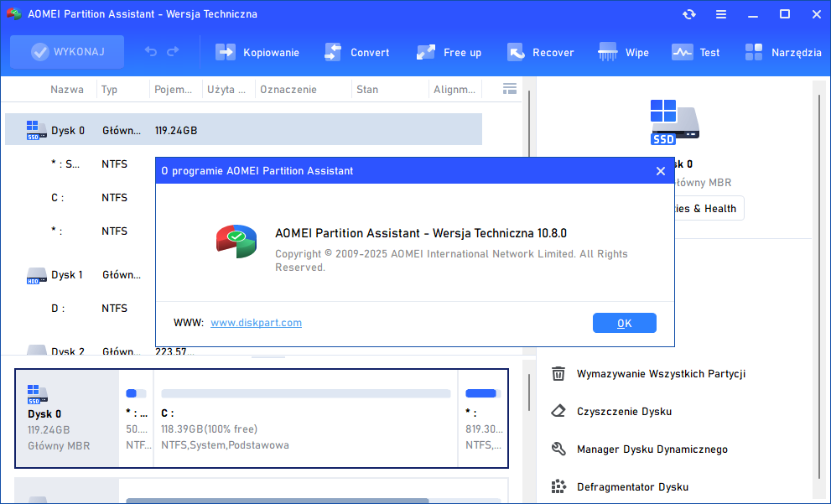Open the Narzędzia tools menu
This screenshot has height=504, width=831.
pyautogui.click(x=782, y=53)
